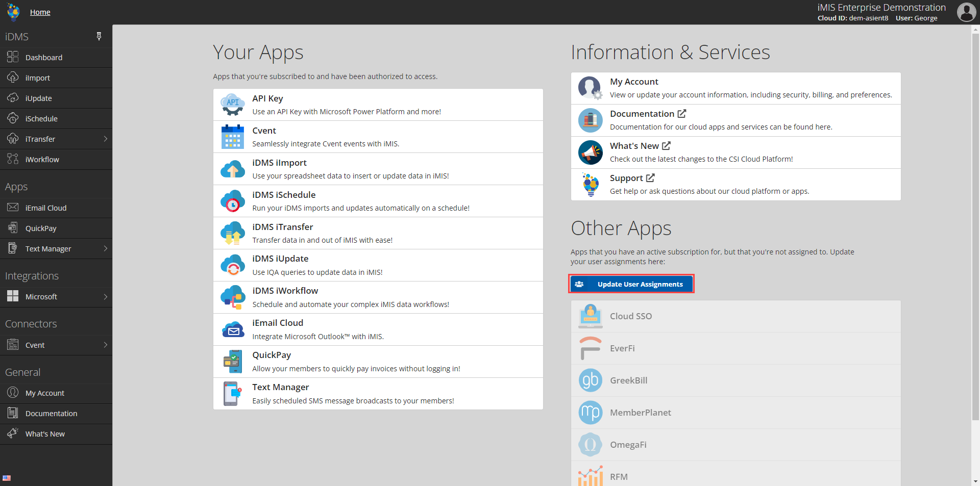The image size is (980, 486).
Task: Click the vertical page scrollbar
Action: pyautogui.click(x=976, y=204)
